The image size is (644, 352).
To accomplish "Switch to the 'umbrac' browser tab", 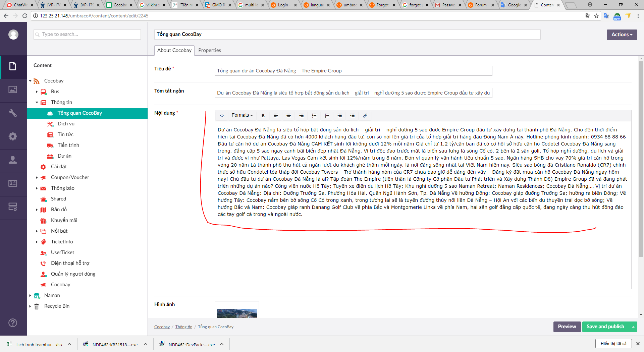I will coord(349,5).
